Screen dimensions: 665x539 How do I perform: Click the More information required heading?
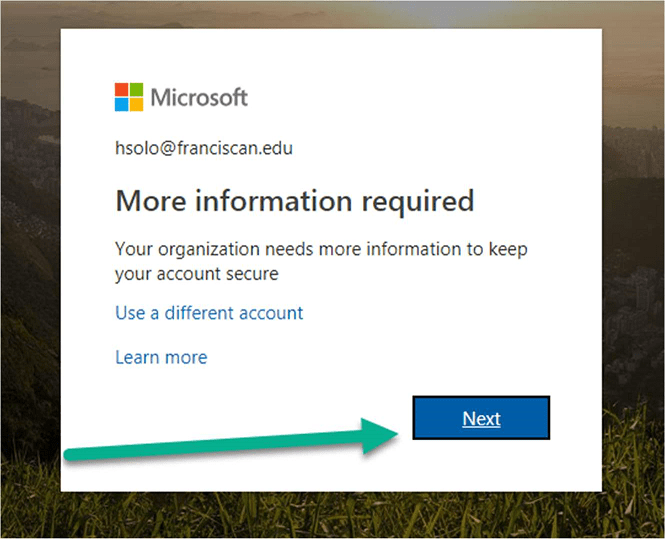(x=295, y=201)
